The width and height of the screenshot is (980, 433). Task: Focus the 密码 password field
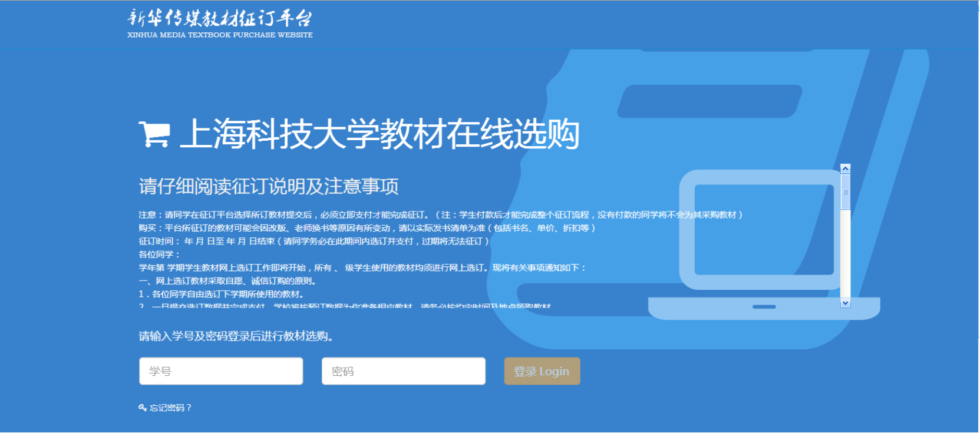click(404, 371)
